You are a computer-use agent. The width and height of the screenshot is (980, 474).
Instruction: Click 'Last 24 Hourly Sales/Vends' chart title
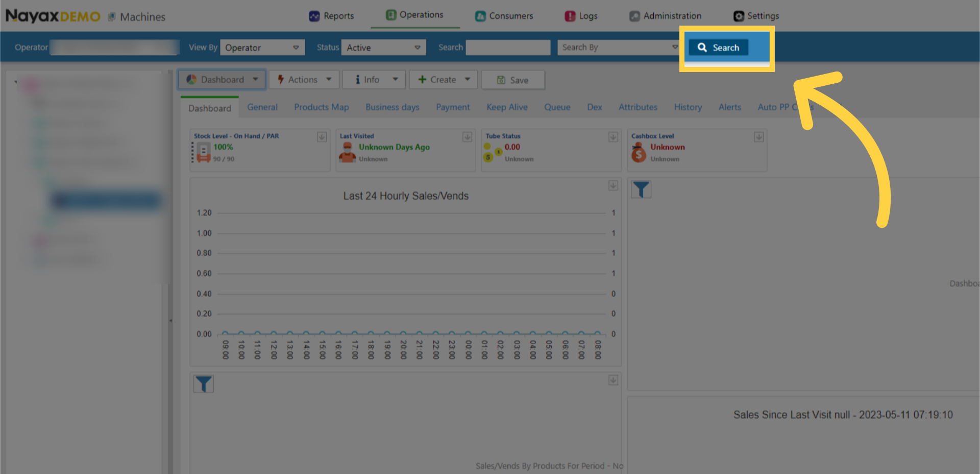tap(406, 196)
